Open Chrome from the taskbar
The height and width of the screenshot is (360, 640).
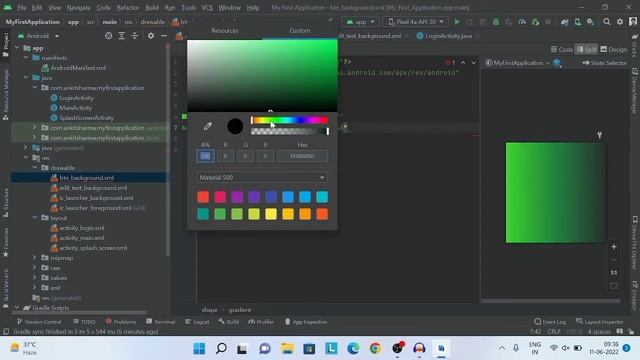click(x=375, y=348)
